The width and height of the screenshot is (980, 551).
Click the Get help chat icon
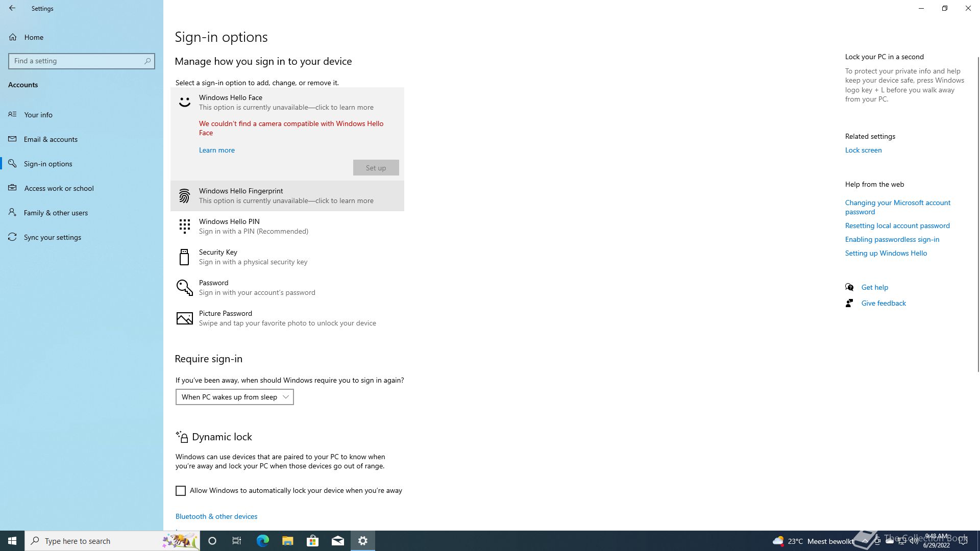[849, 287]
